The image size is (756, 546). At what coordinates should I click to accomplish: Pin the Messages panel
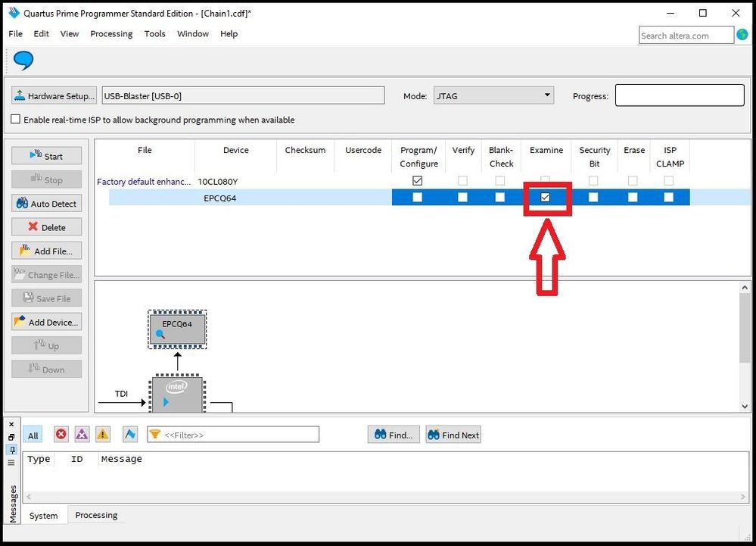coord(11,450)
